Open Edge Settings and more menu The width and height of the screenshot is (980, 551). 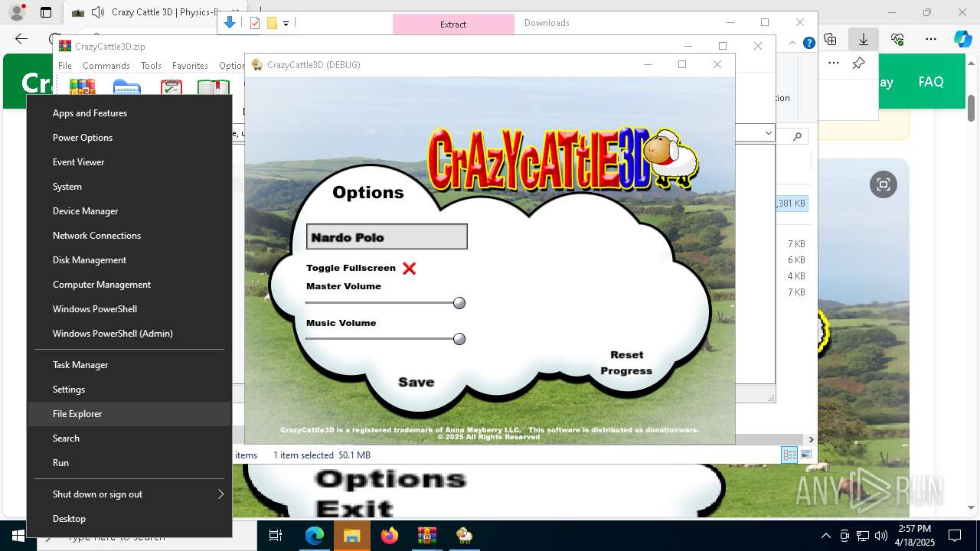pyautogui.click(x=931, y=39)
